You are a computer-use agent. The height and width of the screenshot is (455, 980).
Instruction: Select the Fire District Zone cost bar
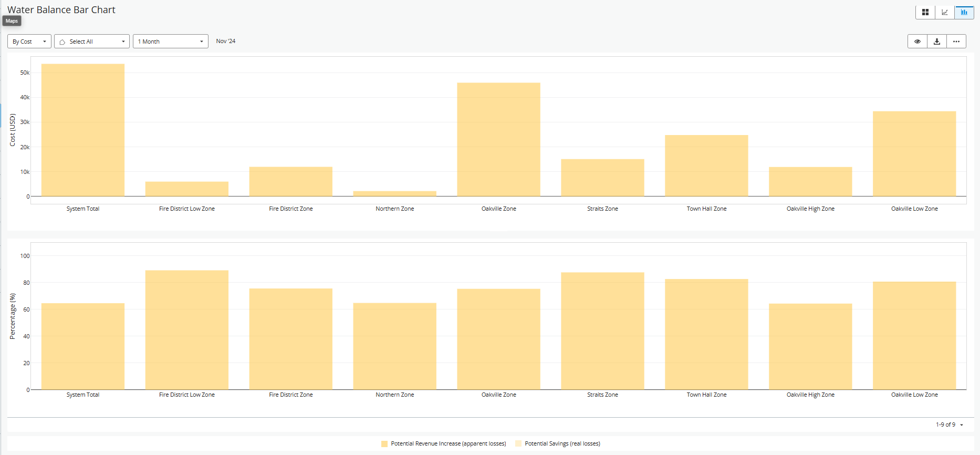coord(291,182)
